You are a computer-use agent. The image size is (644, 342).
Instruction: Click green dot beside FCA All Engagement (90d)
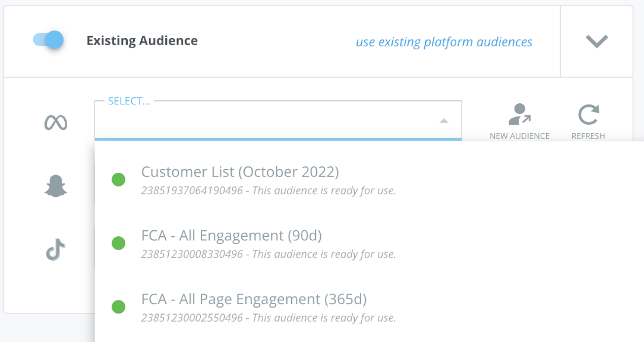[118, 243]
